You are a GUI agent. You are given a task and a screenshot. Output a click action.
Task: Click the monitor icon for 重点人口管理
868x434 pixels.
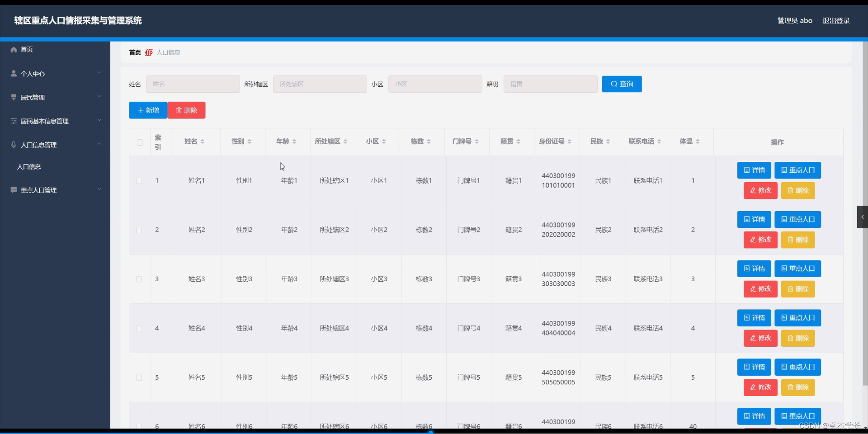(x=13, y=189)
